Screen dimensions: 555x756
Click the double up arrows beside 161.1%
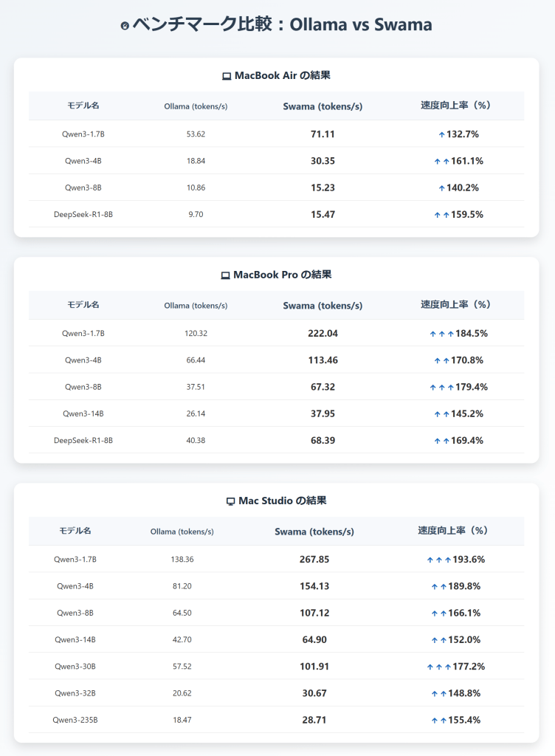441,162
